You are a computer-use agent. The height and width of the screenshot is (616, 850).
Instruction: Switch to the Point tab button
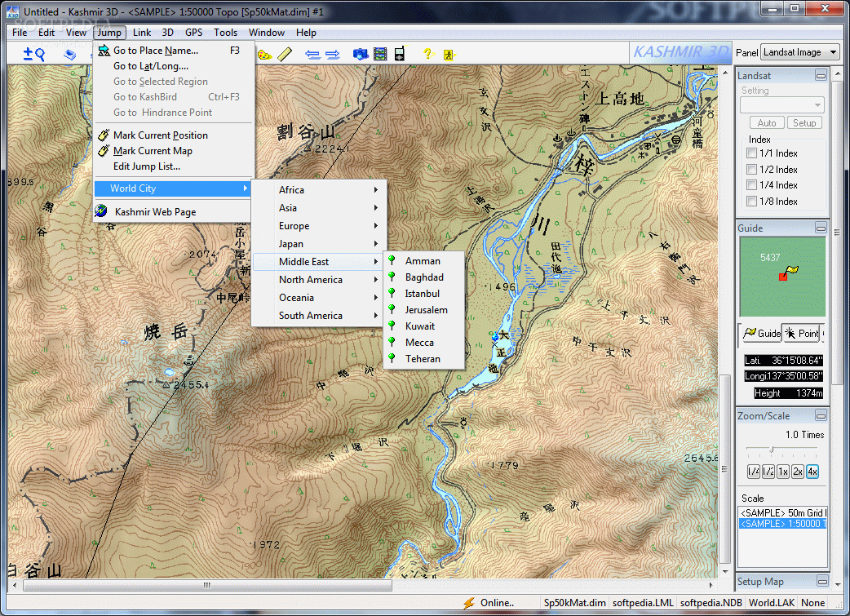802,333
